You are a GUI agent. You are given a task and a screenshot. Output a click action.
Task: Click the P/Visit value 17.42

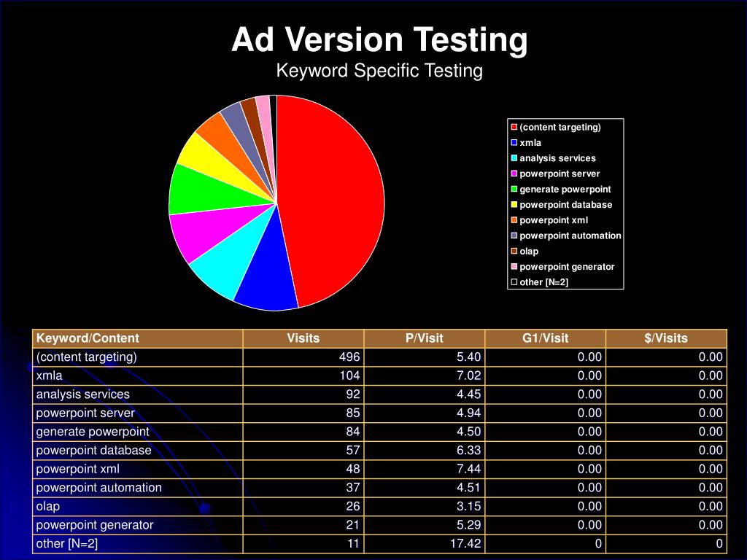click(x=465, y=544)
